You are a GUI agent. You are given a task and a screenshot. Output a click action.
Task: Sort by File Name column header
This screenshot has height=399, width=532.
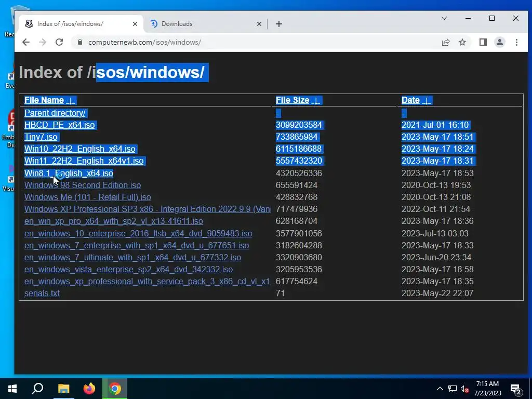[x=49, y=100]
